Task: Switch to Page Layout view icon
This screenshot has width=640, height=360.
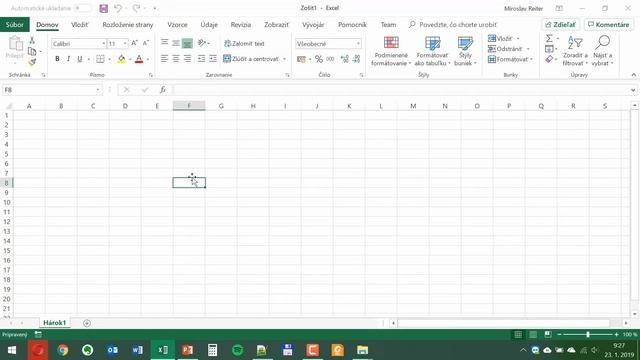Action: (x=533, y=334)
